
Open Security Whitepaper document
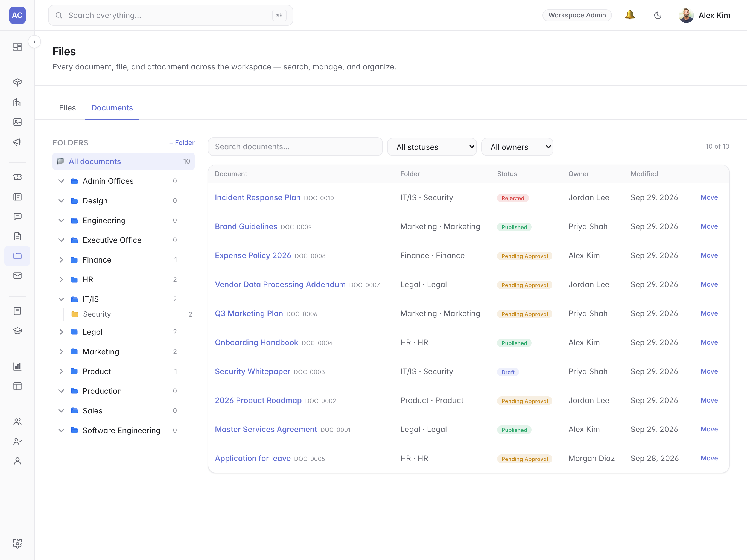(252, 371)
